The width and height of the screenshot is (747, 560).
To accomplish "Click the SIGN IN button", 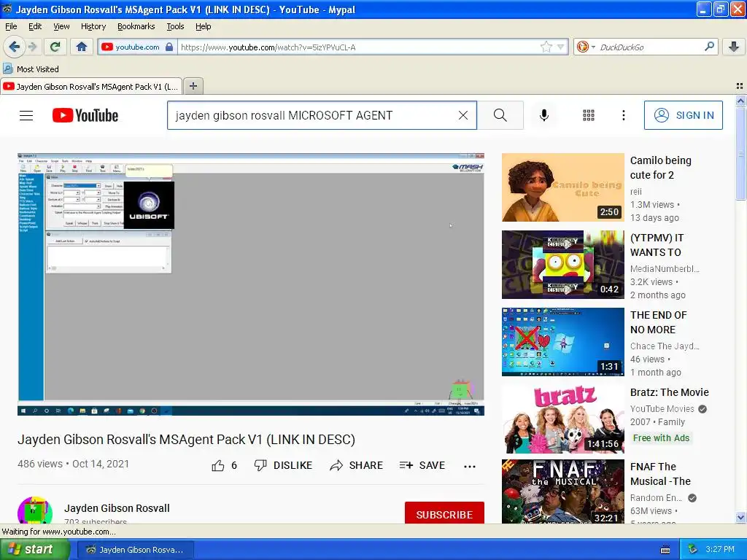I will 683,115.
